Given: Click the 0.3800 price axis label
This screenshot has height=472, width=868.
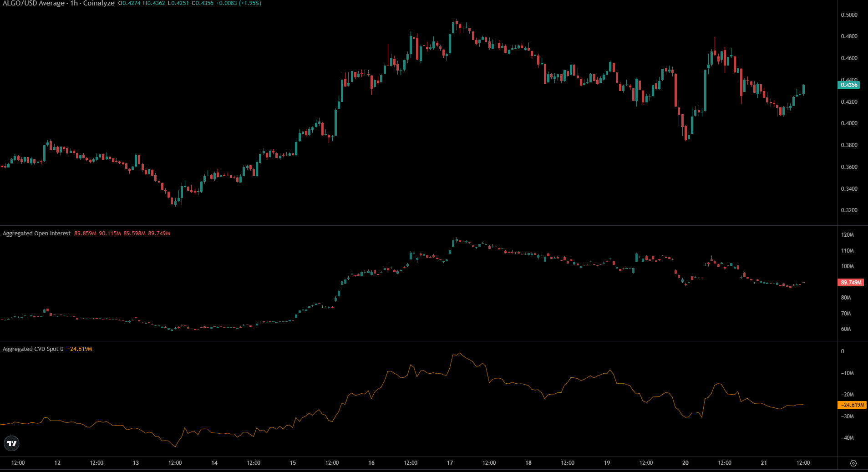Looking at the screenshot, I should [x=849, y=145].
